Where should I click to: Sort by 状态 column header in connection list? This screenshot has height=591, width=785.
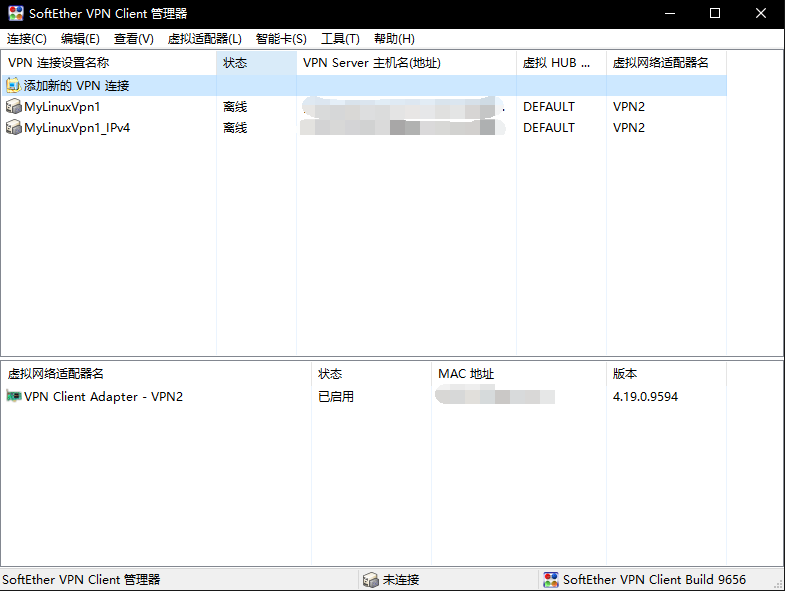(x=256, y=63)
